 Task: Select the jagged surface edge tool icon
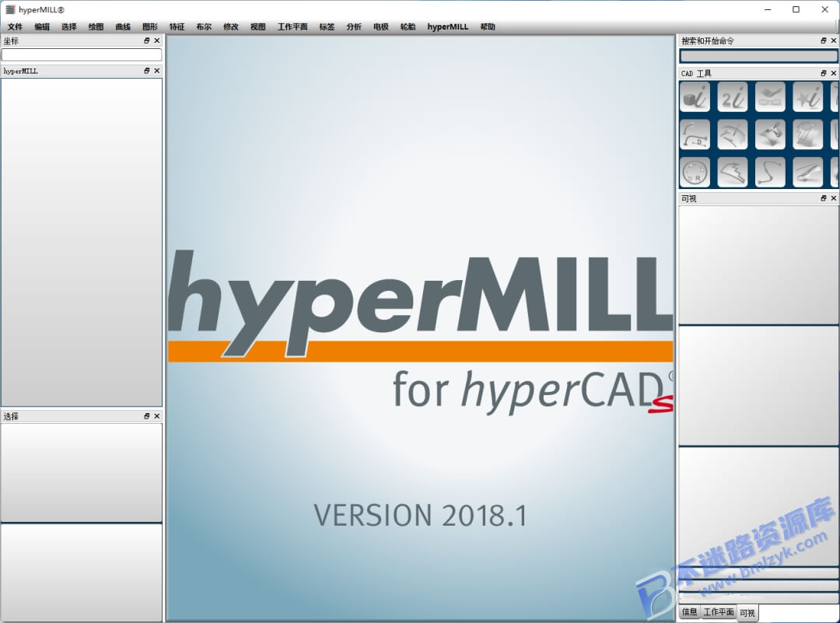tap(733, 172)
